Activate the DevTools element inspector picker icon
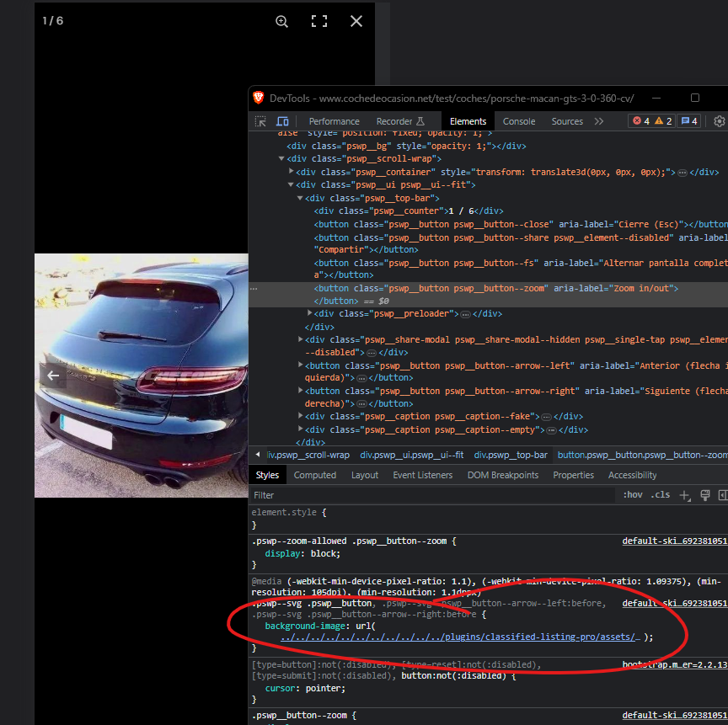 [x=260, y=121]
